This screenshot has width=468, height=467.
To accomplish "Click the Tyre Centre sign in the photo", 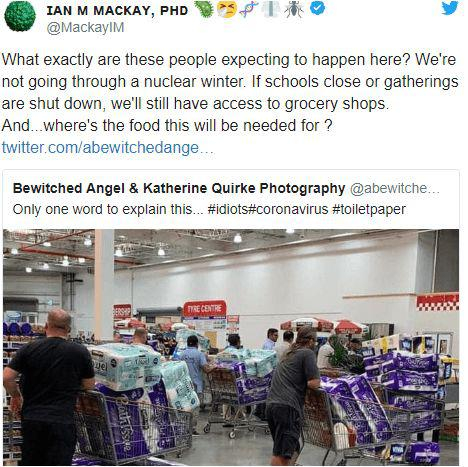I will (x=205, y=309).
